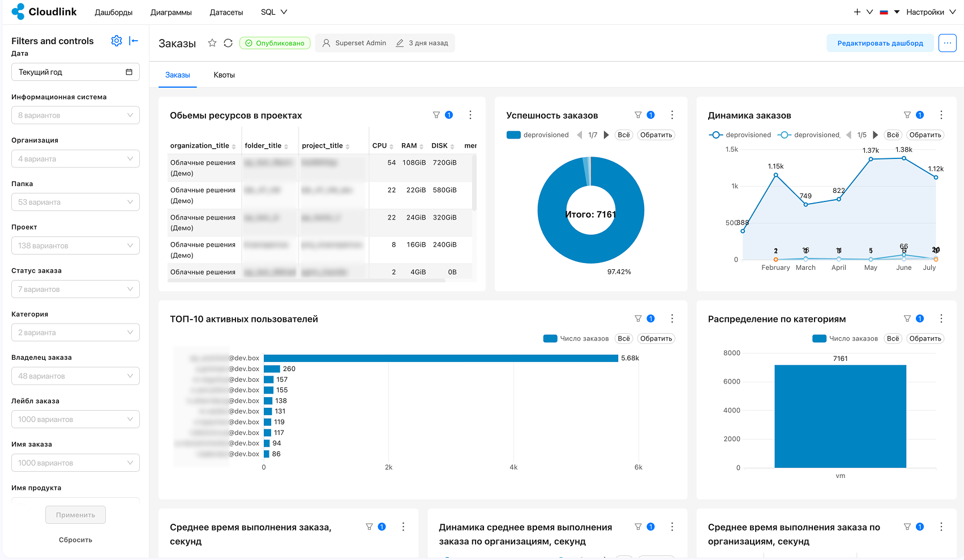Expand Статус заказа filter dropdown

[75, 289]
